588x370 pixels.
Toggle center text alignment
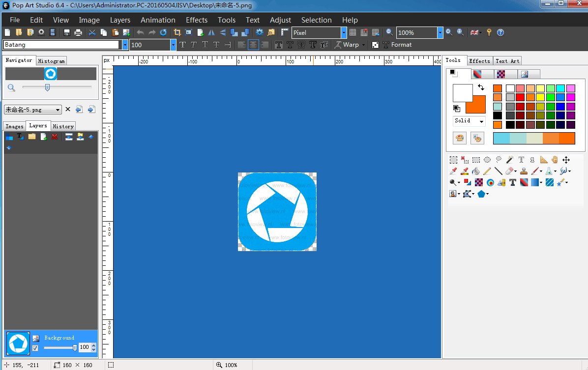(253, 45)
